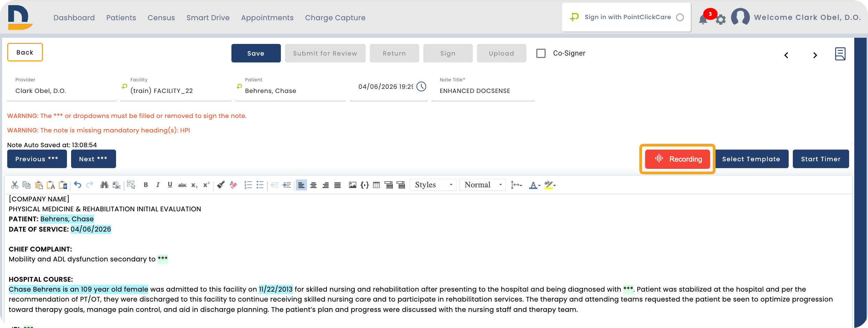Open settings via the gear icon
Viewport: 868px width, 328px height.
point(721,20)
